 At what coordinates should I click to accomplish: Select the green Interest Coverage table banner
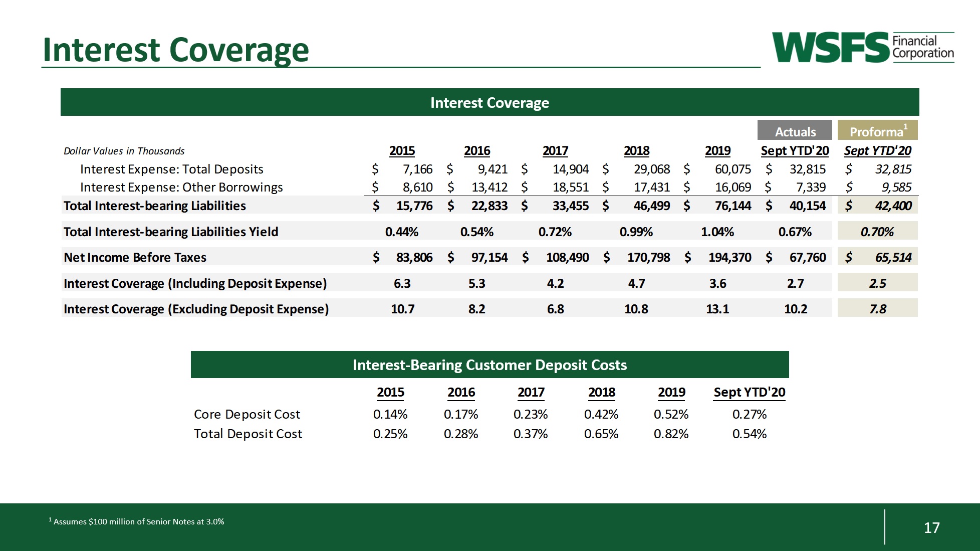click(x=489, y=103)
